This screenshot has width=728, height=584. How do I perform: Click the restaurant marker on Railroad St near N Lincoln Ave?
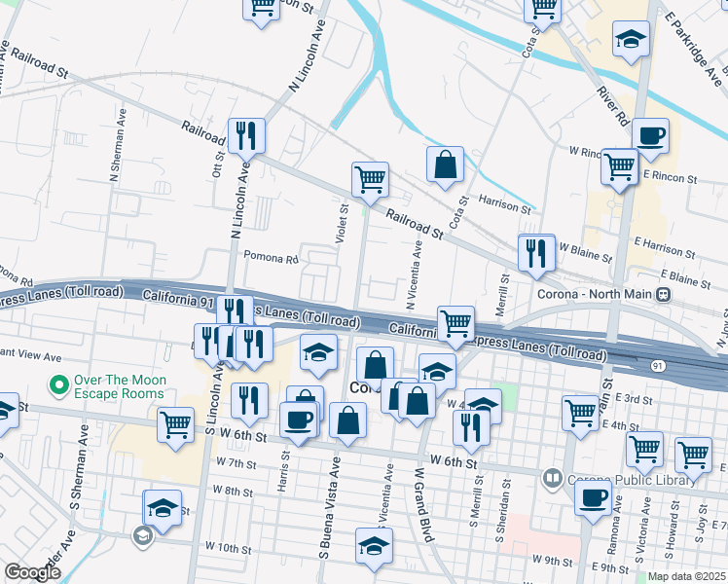(x=244, y=135)
